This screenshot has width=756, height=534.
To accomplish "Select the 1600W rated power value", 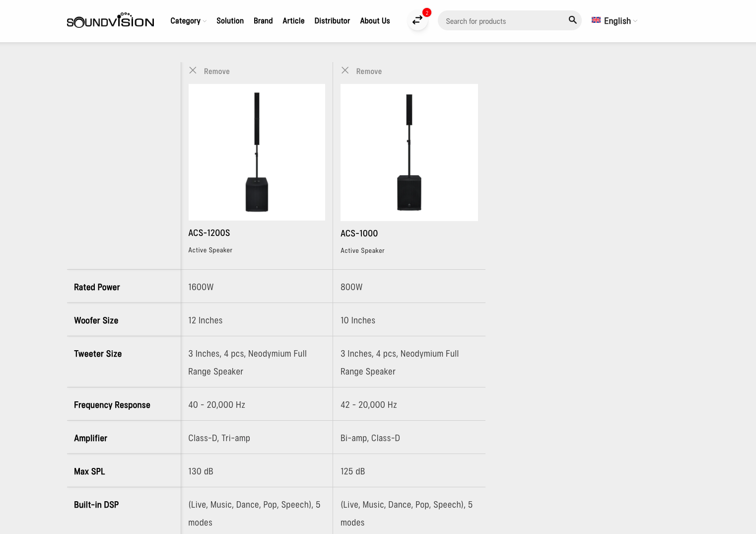I will pyautogui.click(x=201, y=287).
